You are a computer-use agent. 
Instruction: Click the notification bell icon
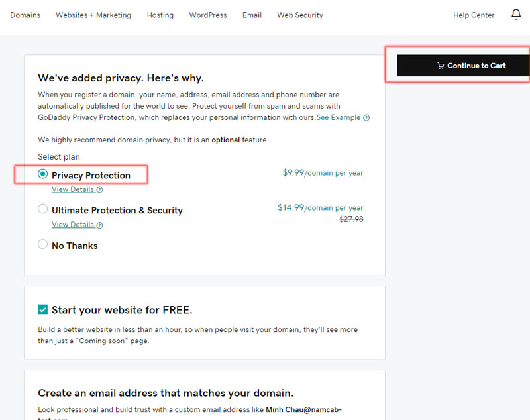[x=516, y=14]
